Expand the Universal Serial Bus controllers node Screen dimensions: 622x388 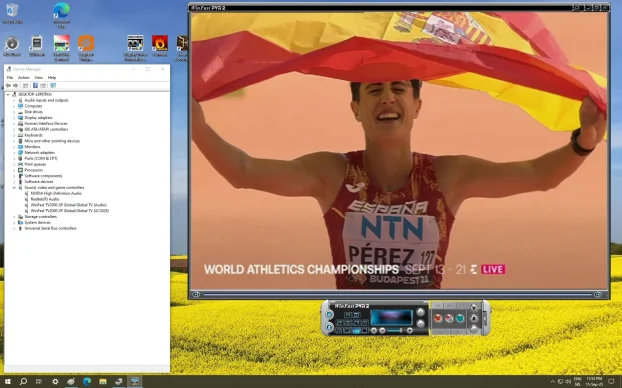pos(14,229)
